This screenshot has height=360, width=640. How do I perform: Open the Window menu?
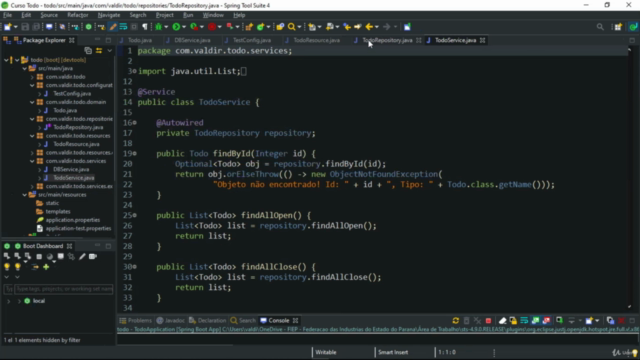213,15
